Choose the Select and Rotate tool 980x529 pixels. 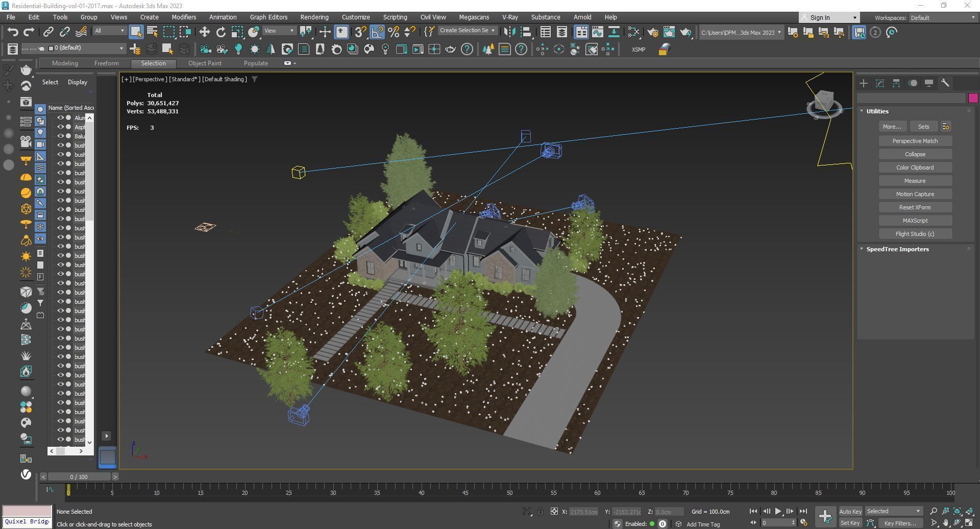click(x=220, y=32)
